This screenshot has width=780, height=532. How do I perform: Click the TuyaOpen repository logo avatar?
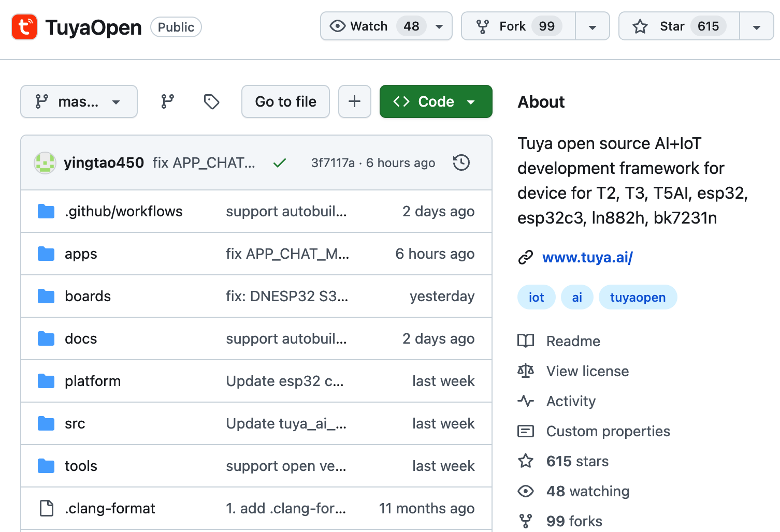[24, 27]
